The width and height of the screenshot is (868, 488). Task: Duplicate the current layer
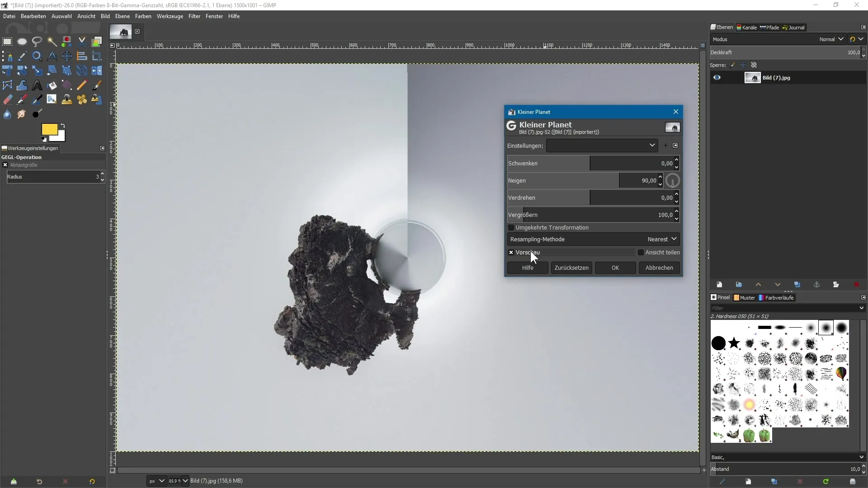[797, 285]
